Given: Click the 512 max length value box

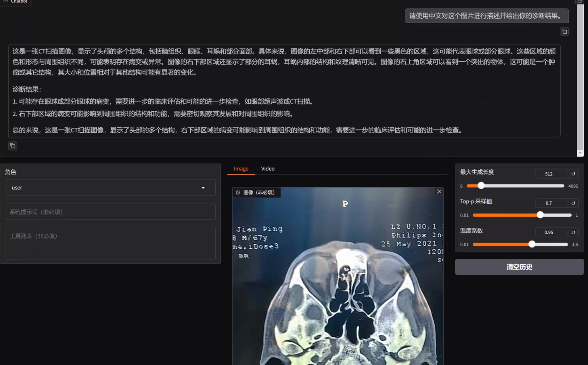Looking at the screenshot, I should 548,174.
